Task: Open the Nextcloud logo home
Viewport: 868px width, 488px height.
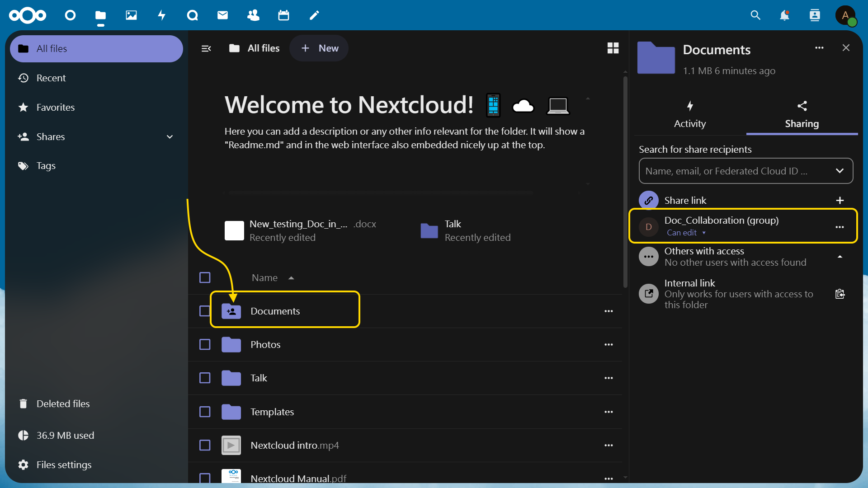Action: (x=28, y=15)
